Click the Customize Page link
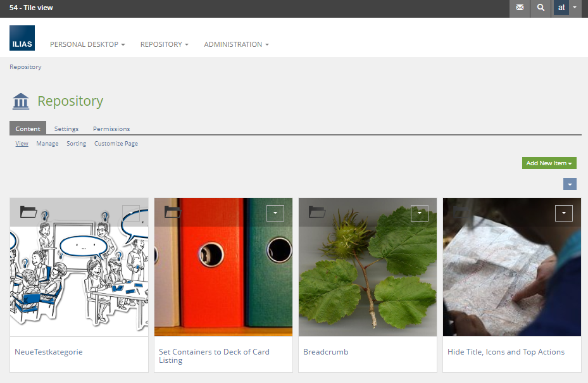This screenshot has height=383, width=588. pyautogui.click(x=116, y=144)
